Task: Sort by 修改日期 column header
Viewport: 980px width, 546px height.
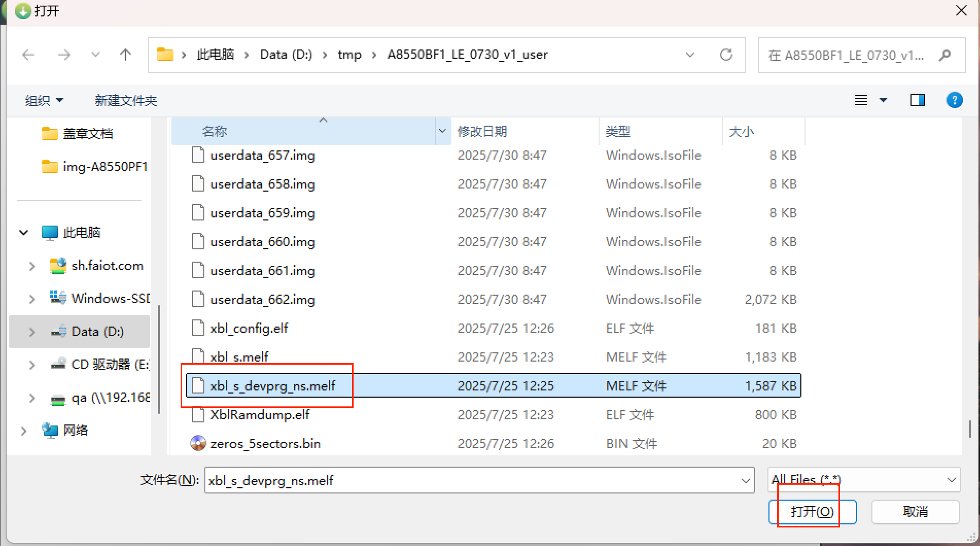Action: 525,131
